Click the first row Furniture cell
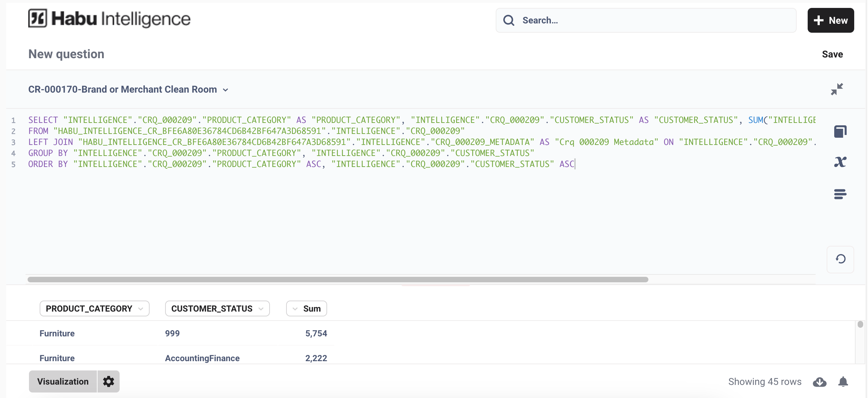 [57, 333]
